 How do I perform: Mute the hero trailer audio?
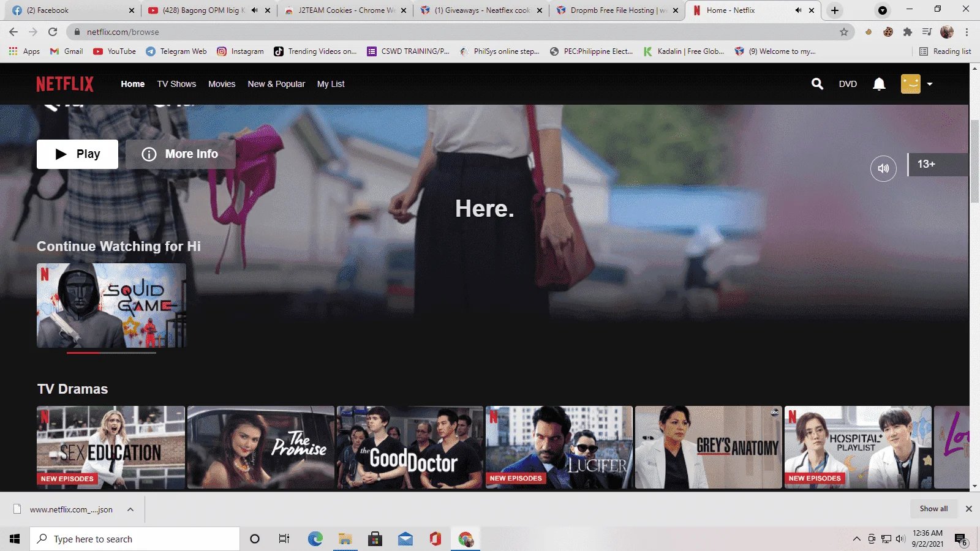click(x=883, y=168)
